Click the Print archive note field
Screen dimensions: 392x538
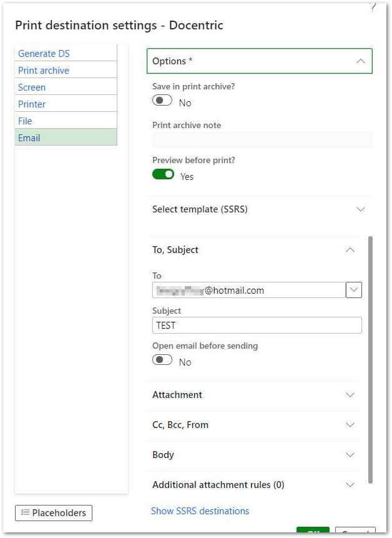(x=262, y=139)
